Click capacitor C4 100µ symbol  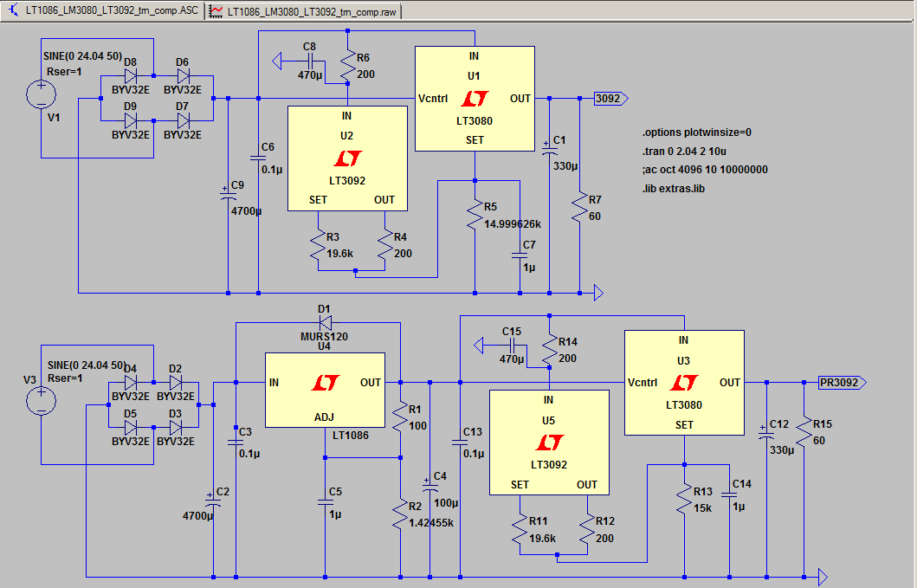point(429,488)
